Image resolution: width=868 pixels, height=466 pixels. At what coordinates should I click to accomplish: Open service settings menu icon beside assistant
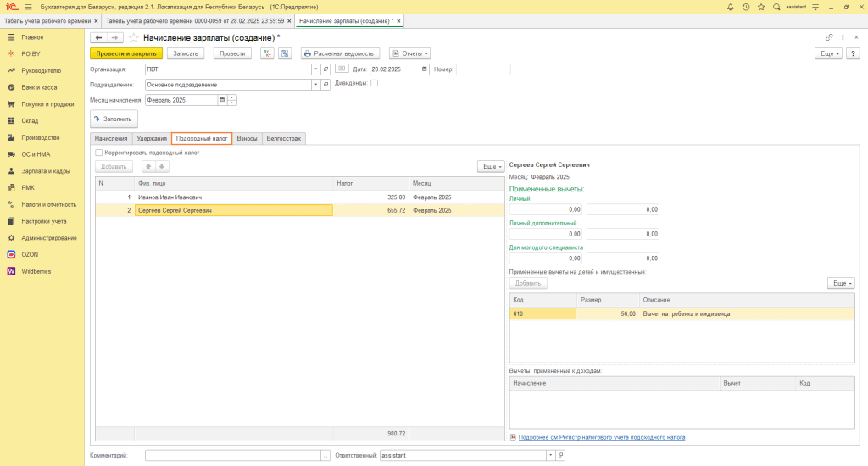pyautogui.click(x=815, y=7)
